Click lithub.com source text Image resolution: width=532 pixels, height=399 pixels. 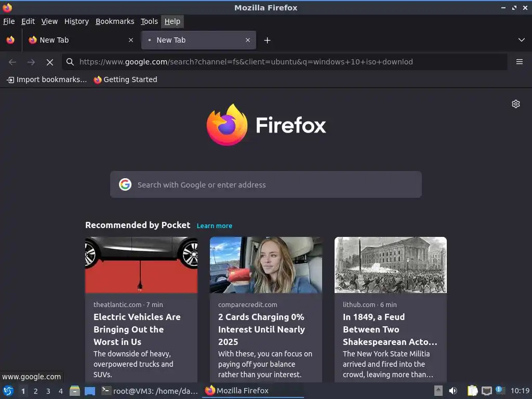click(x=359, y=304)
